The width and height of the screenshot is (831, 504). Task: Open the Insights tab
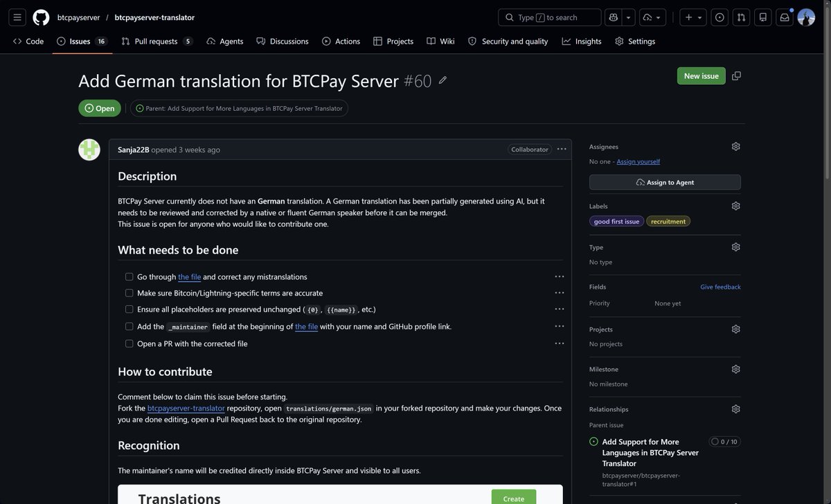click(x=582, y=42)
